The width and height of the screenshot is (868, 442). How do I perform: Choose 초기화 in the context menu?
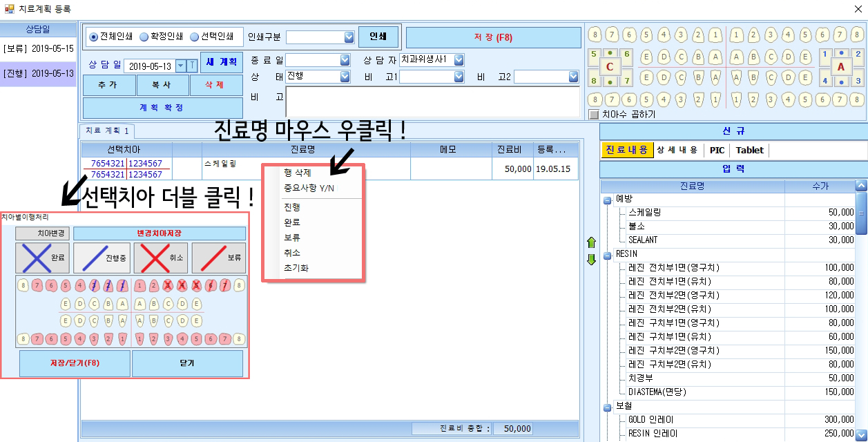point(296,268)
